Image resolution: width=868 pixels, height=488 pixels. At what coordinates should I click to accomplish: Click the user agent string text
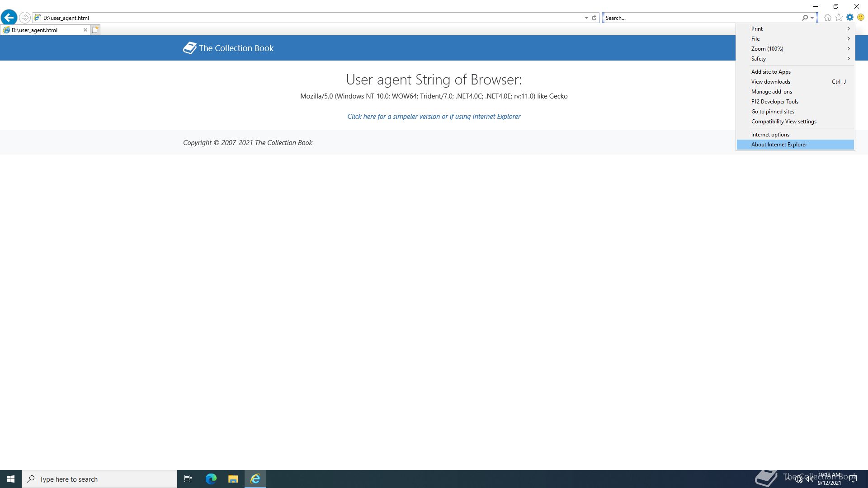tap(434, 96)
